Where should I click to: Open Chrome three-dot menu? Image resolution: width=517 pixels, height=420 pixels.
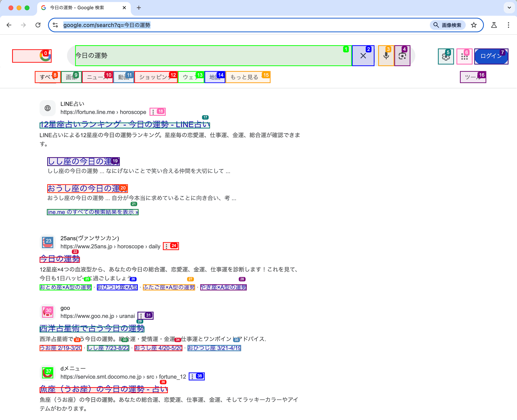508,25
